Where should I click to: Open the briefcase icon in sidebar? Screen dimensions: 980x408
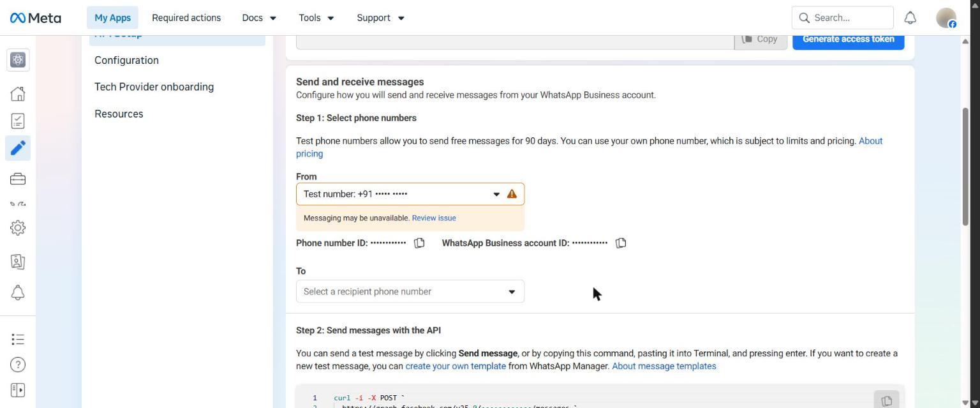point(18,179)
